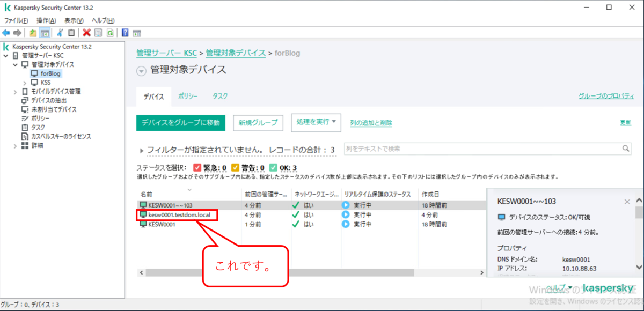
Task: Close the KESW0001~~103 details panel
Action: (x=627, y=202)
